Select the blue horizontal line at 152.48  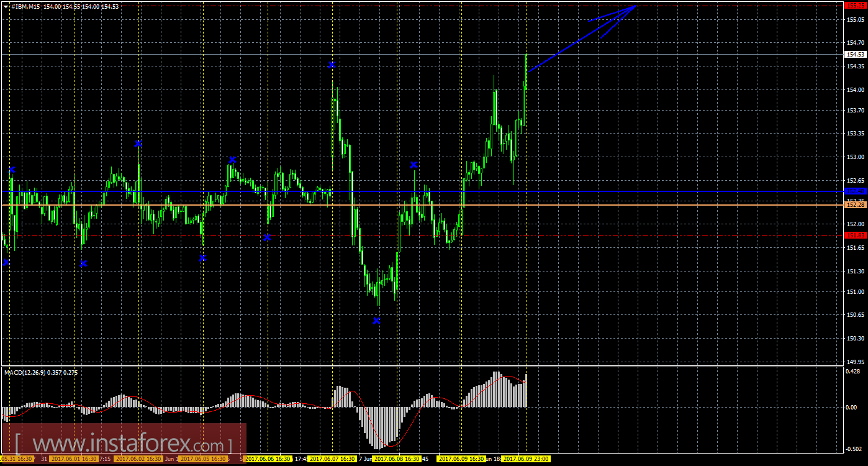pyautogui.click(x=422, y=191)
